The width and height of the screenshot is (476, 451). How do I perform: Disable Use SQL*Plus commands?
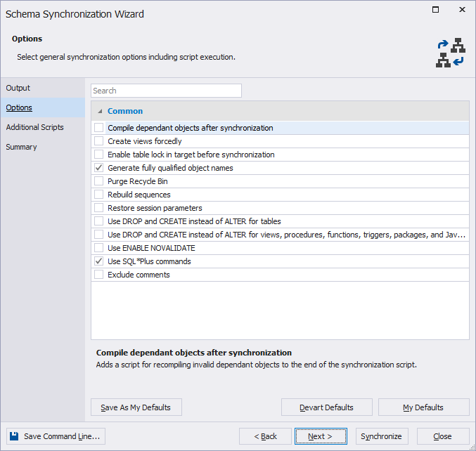tap(98, 261)
